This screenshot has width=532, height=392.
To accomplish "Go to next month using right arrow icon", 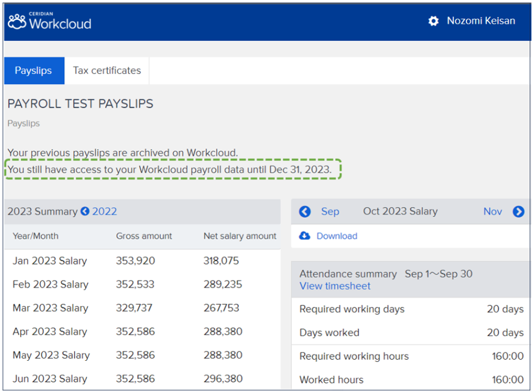I will (518, 211).
